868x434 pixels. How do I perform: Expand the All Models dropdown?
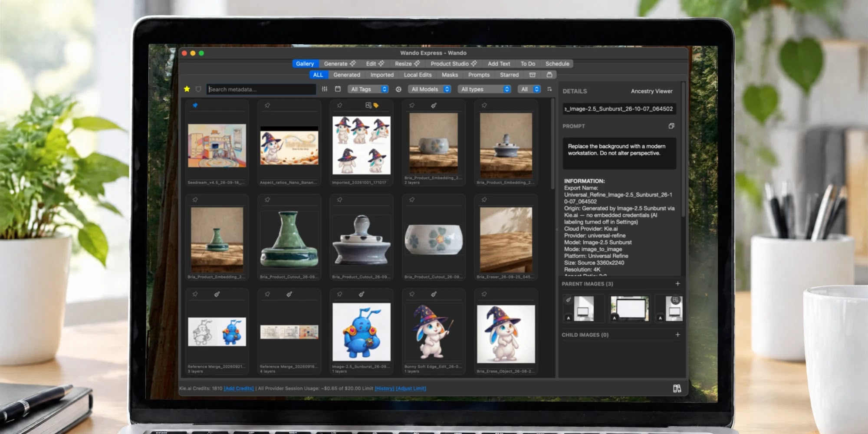430,89
